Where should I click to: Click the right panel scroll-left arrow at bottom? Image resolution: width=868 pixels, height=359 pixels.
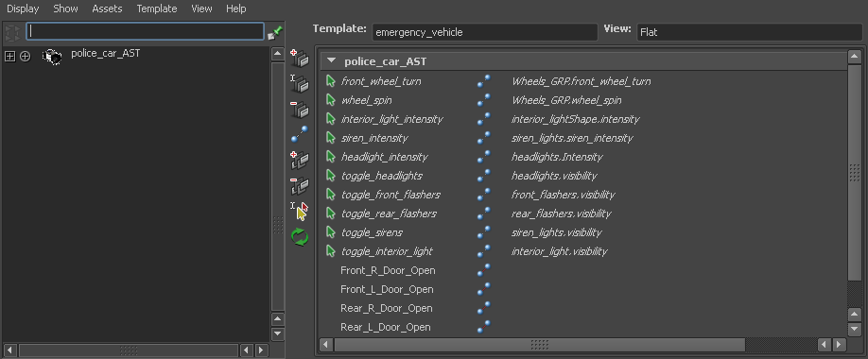(x=326, y=345)
